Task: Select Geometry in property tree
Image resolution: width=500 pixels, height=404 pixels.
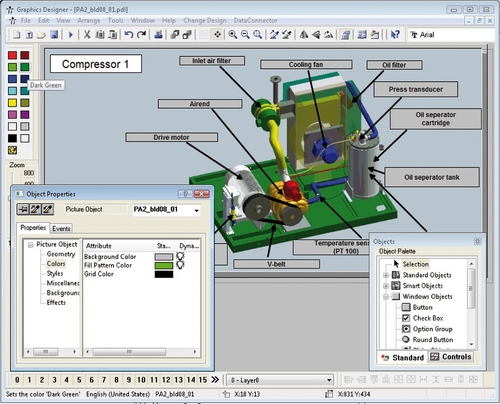Action: [61, 254]
